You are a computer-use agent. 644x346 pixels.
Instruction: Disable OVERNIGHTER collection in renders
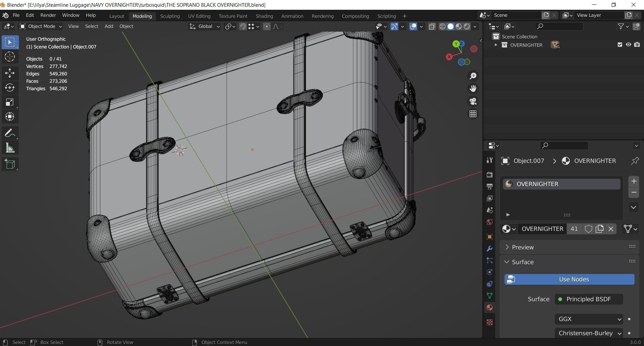637,45
